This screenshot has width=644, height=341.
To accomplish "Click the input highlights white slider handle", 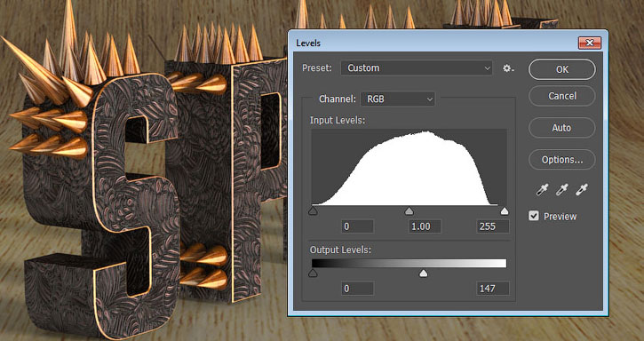I will tap(505, 211).
